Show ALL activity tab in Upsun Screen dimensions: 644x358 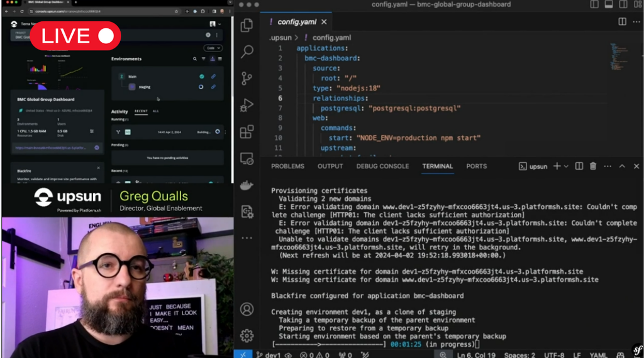[156, 111]
